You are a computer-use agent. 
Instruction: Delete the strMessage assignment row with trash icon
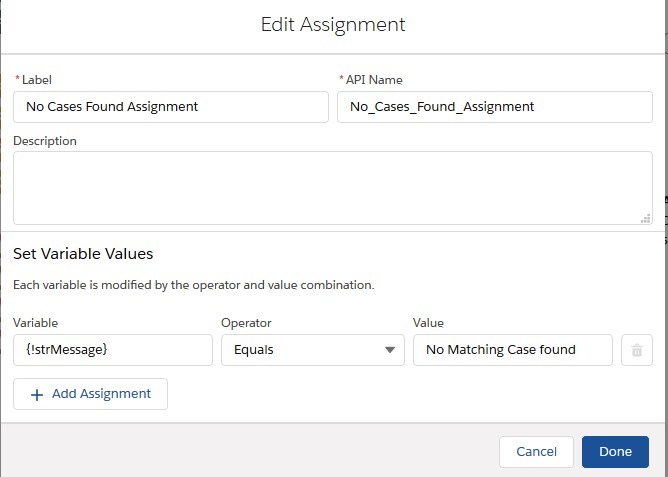636,350
